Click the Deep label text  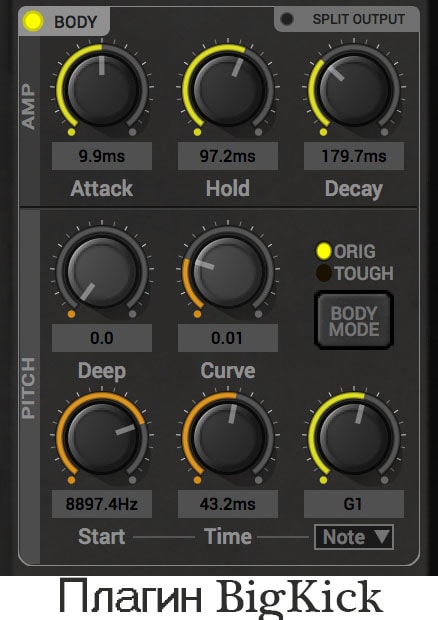click(x=102, y=372)
